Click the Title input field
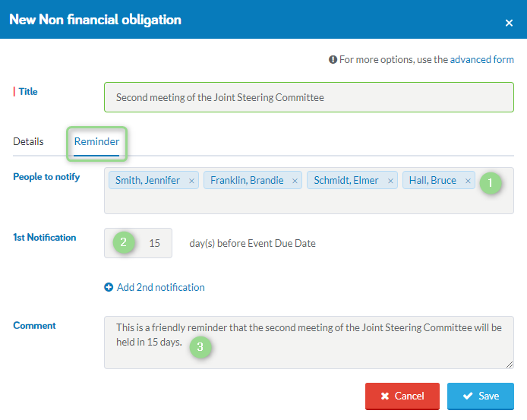This screenshot has width=527, height=420. [309, 97]
